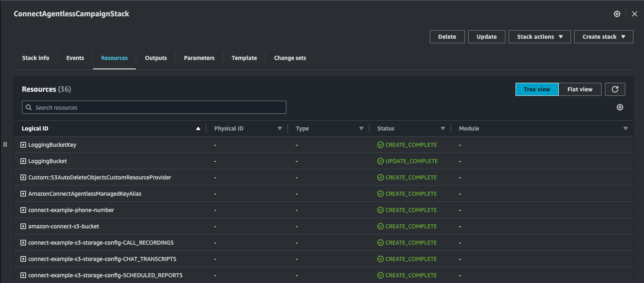Open the Change sets tab

click(290, 58)
